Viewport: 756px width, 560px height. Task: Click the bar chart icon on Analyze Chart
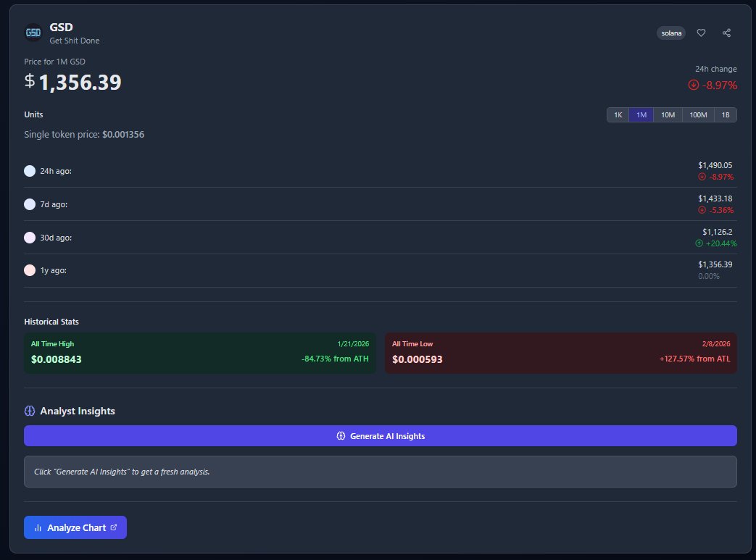click(x=38, y=527)
